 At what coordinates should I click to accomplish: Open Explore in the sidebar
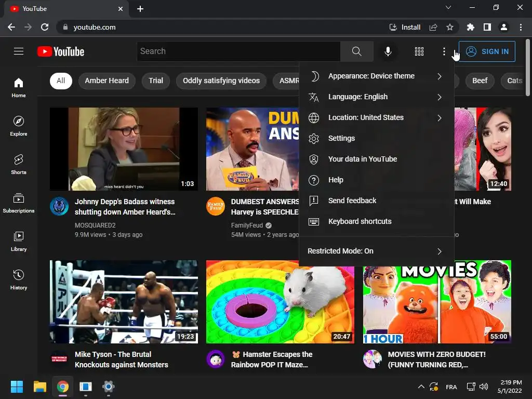pos(19,126)
